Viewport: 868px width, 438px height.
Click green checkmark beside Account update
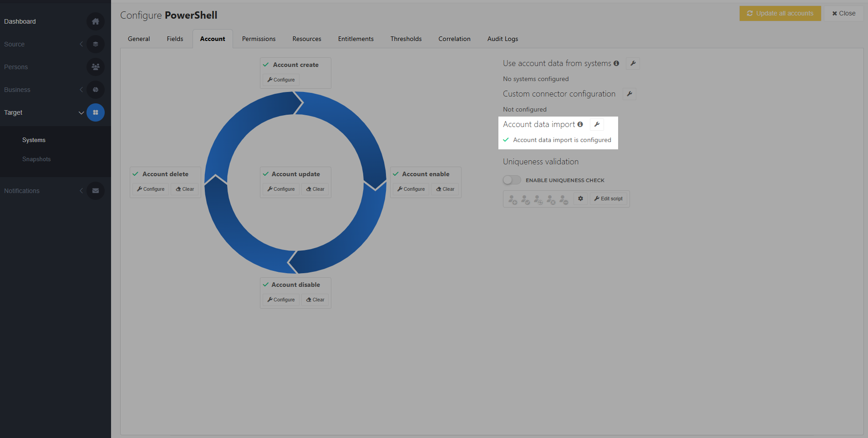tap(266, 174)
